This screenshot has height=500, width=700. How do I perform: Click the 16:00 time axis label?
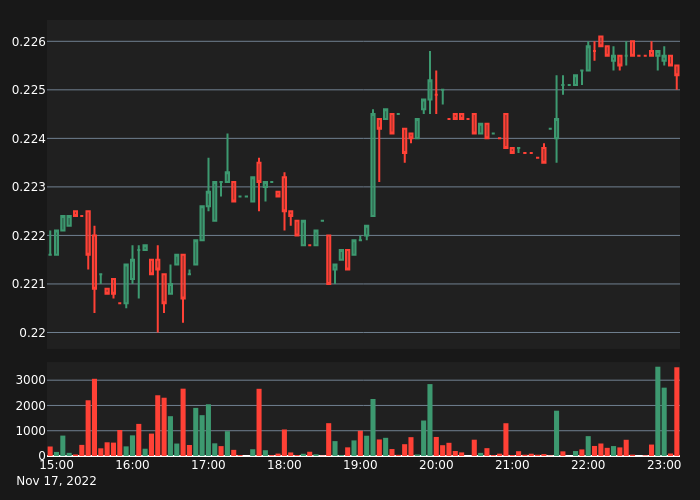point(133,465)
